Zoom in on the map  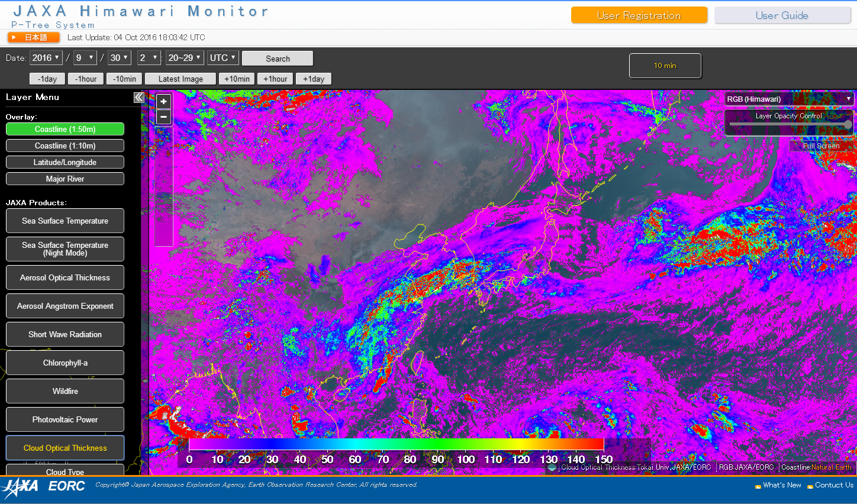pyautogui.click(x=164, y=101)
